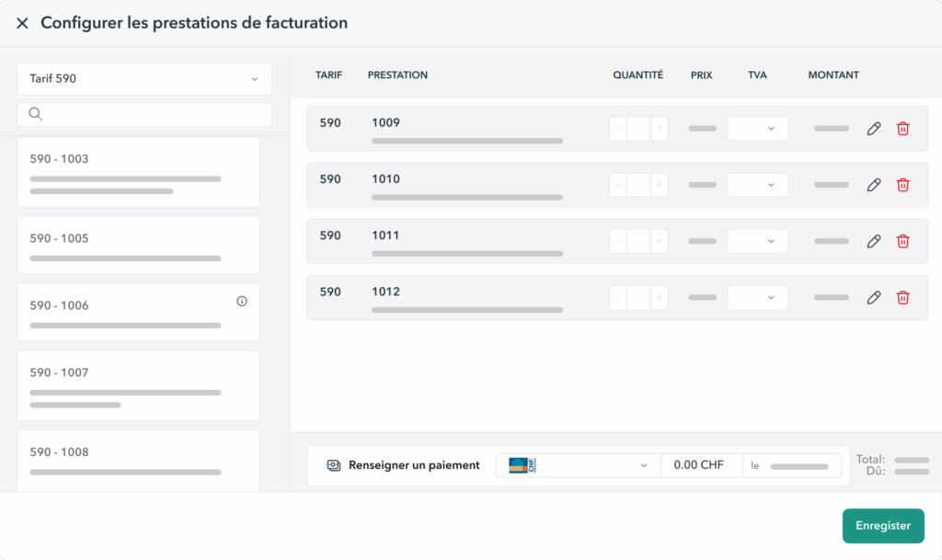Open TVA dropdown for prestation 1009
Viewport: 942px width, 560px height.
point(758,129)
